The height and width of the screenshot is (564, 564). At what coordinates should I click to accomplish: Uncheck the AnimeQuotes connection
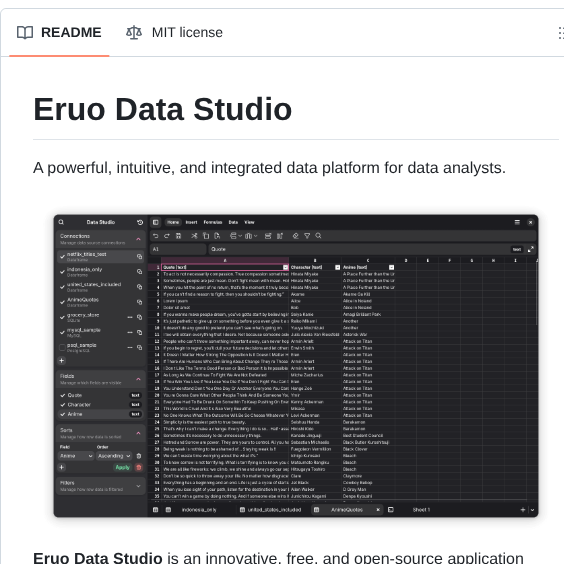(x=62, y=302)
